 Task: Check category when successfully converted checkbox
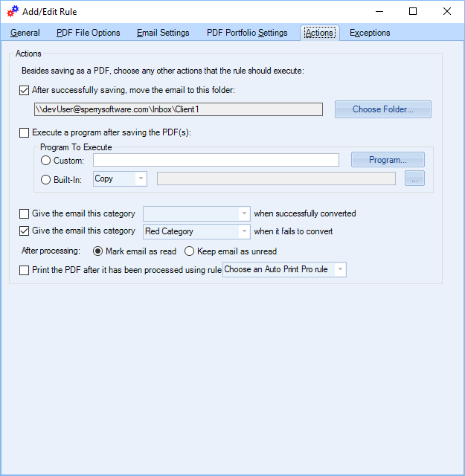(25, 213)
